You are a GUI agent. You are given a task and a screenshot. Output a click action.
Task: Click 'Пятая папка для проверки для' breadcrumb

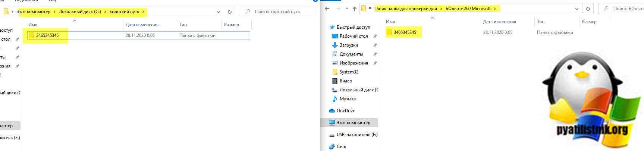[x=405, y=9]
